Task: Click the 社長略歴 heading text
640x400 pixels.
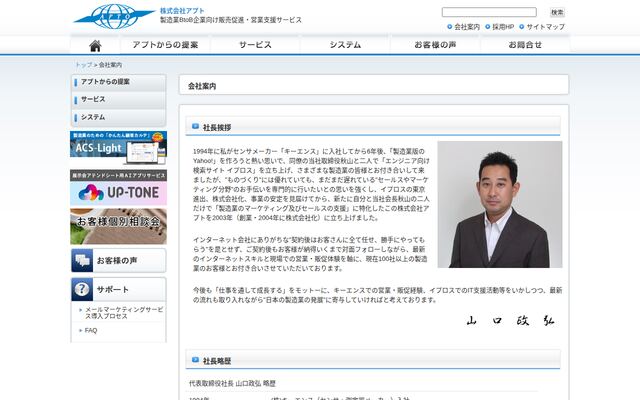Action: coord(217,361)
